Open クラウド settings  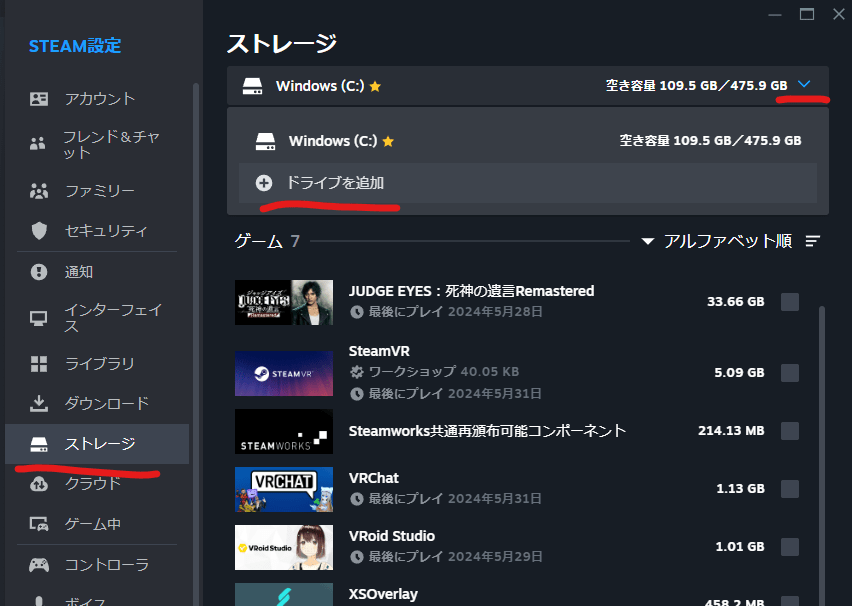point(97,484)
